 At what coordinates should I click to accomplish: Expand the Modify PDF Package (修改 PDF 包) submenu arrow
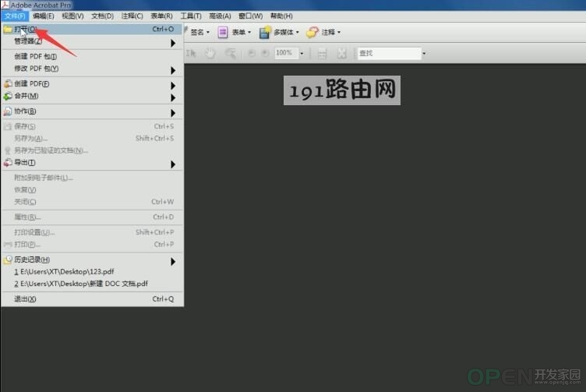pyautogui.click(x=173, y=70)
